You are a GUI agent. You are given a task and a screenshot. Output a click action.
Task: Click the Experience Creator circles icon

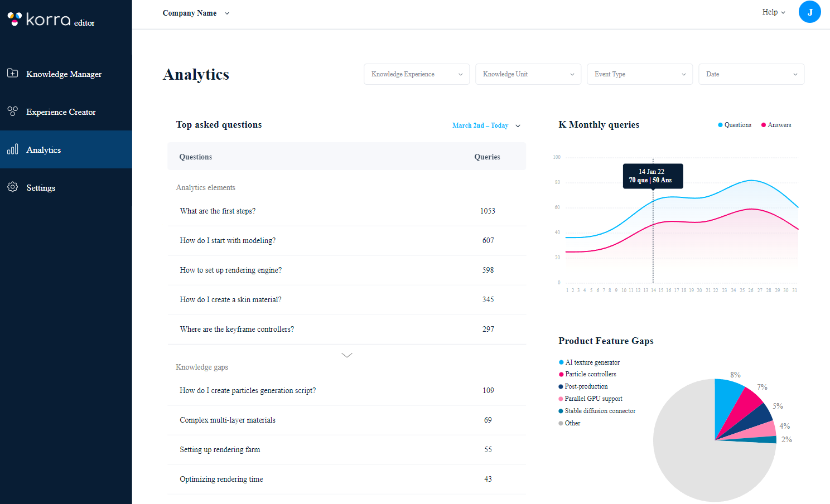click(13, 111)
